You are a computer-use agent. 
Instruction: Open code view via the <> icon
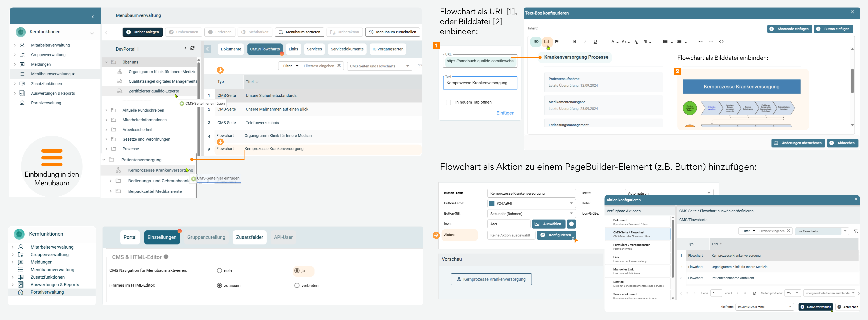point(721,41)
